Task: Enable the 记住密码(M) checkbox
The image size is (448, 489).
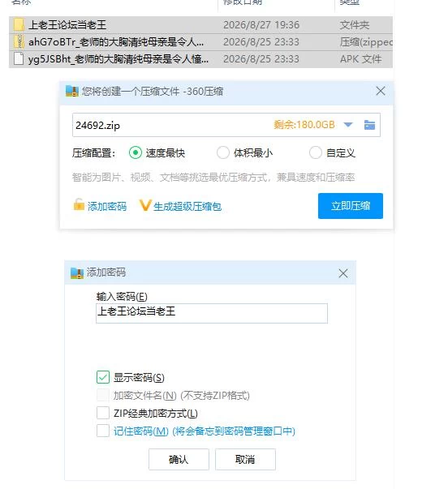Action: (103, 431)
